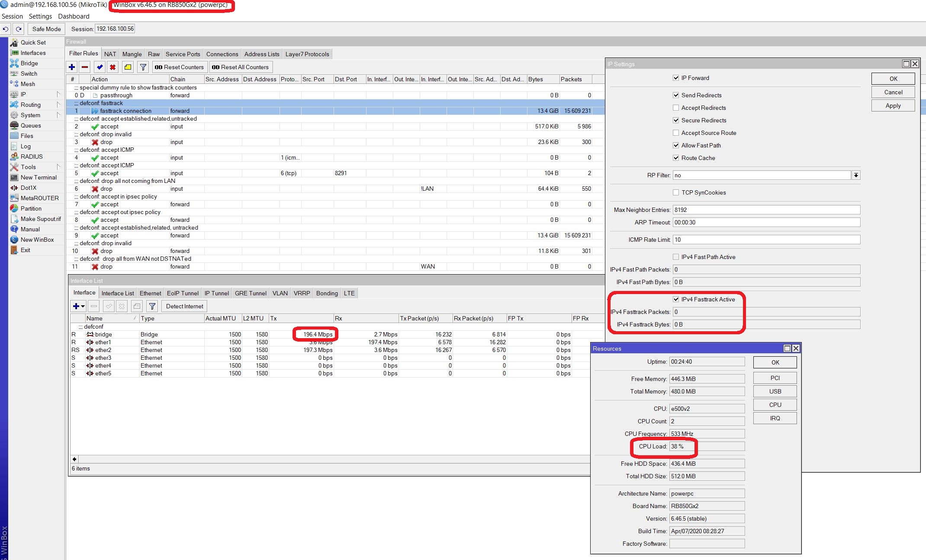926x560 pixels.
Task: Toggle Send Redirects checkbox
Action: (676, 95)
